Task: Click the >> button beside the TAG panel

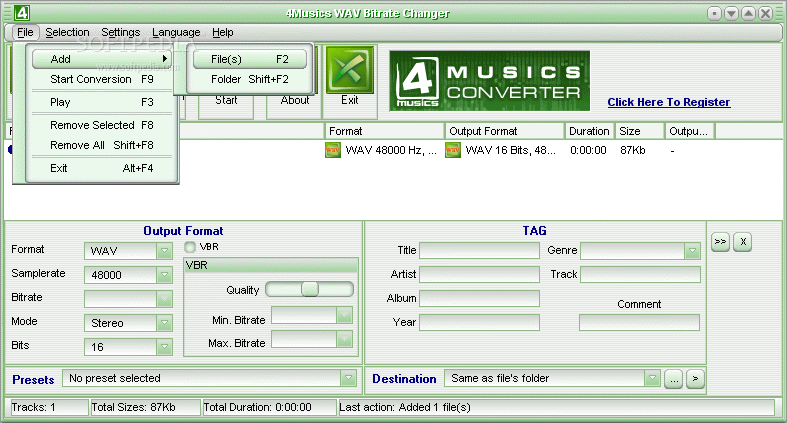Action: tap(720, 242)
